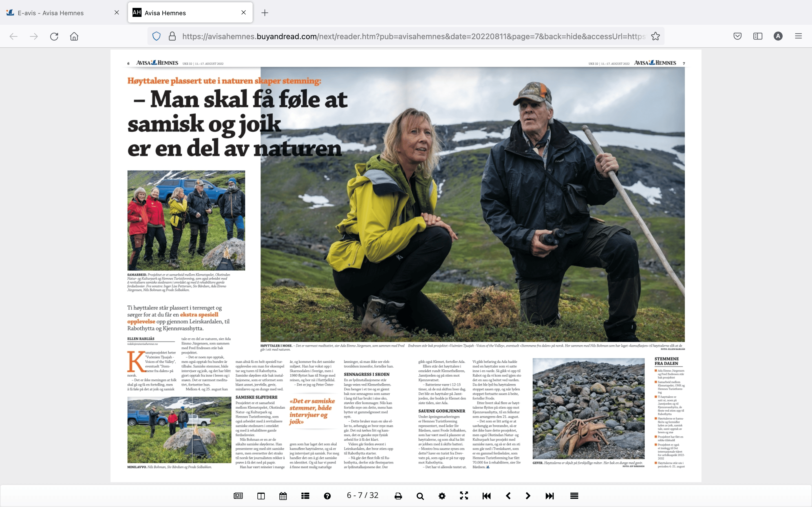Show the page list overview
The width and height of the screenshot is (812, 507).
click(305, 496)
